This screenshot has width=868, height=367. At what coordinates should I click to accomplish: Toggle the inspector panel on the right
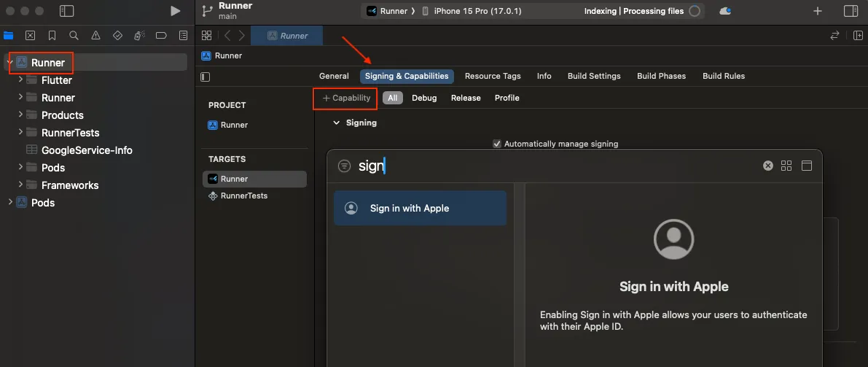(851, 11)
